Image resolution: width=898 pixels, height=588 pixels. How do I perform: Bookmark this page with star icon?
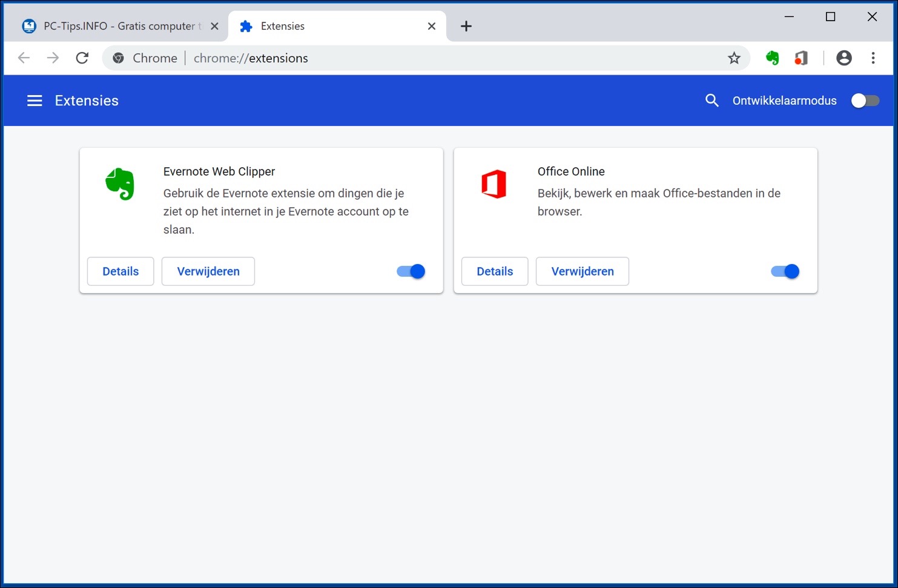[734, 58]
